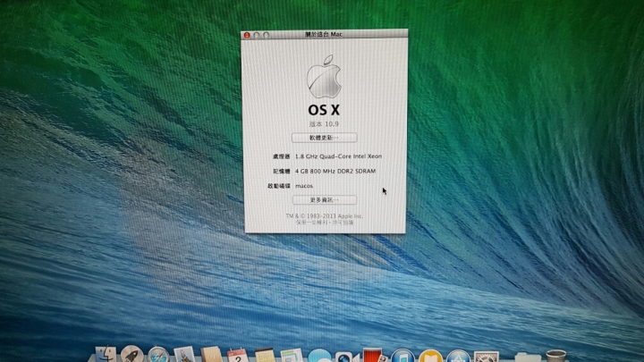Close the 關於這台 Mac window
644x362 pixels.
(x=247, y=35)
